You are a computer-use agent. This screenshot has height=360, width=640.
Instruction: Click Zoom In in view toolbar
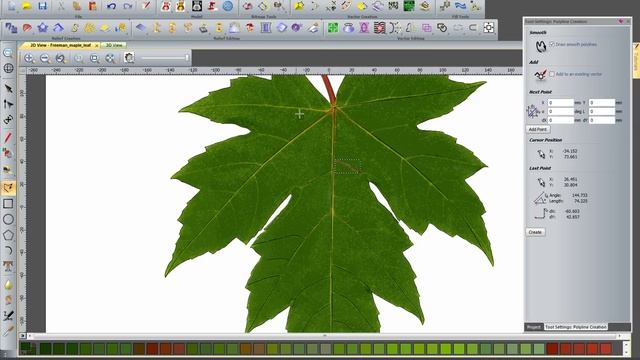tap(29, 58)
